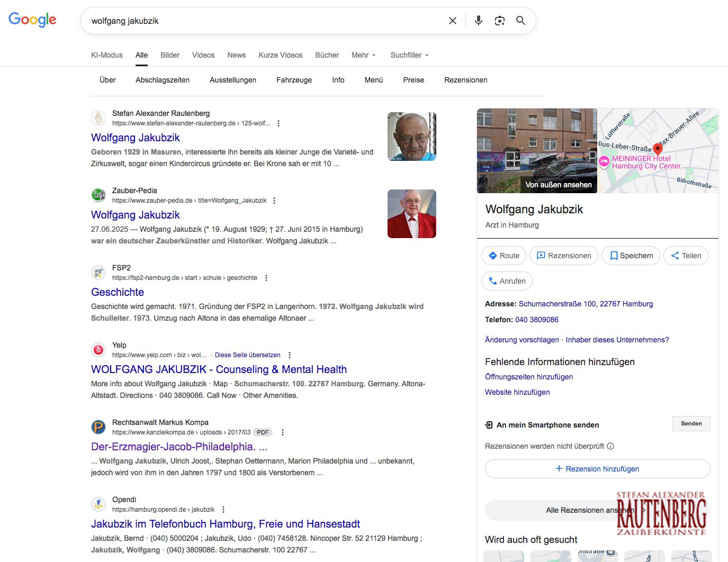
Task: Click the search input field
Action: [x=265, y=21]
